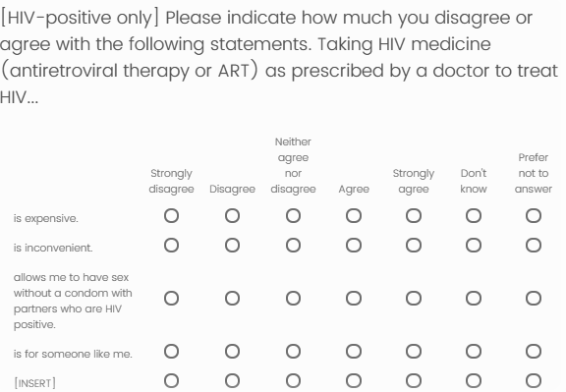Pick Neither agree nor disagree for 'is inconvenient'
The image size is (566, 392).
293,245
